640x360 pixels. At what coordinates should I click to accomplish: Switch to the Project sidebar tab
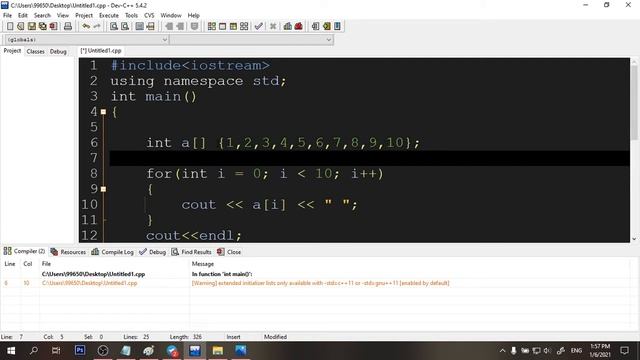click(x=12, y=51)
